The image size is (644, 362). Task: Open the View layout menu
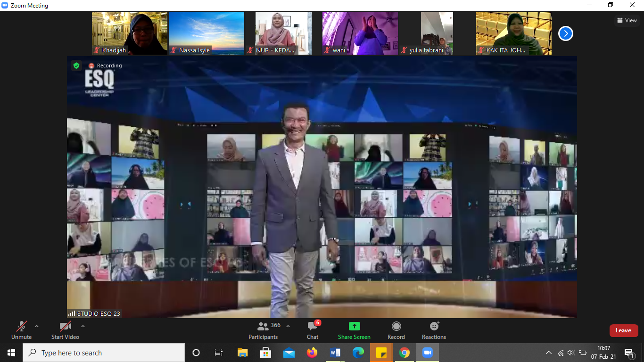click(627, 20)
